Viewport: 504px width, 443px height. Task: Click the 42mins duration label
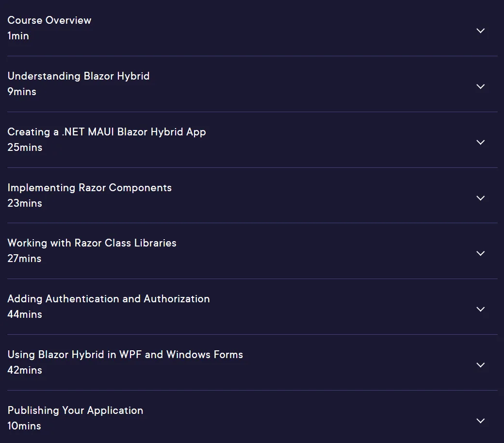(25, 370)
